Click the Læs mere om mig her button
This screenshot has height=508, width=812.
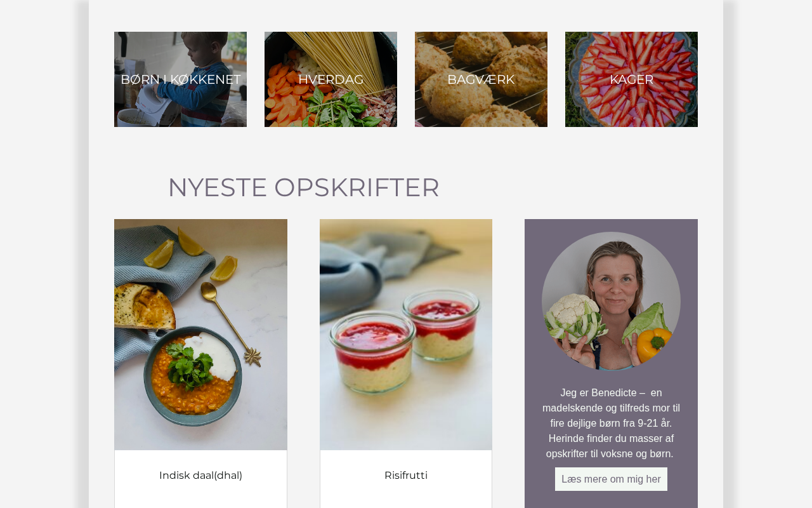tap(611, 479)
